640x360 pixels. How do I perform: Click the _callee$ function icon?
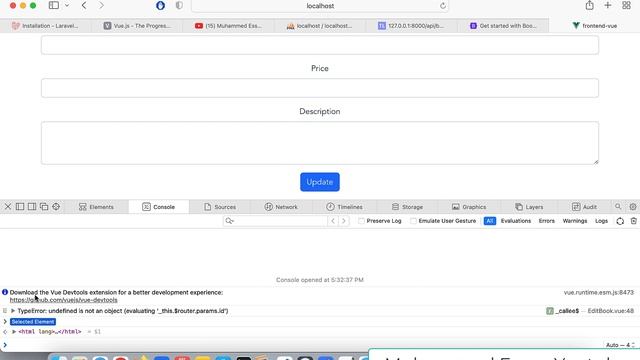click(550, 311)
